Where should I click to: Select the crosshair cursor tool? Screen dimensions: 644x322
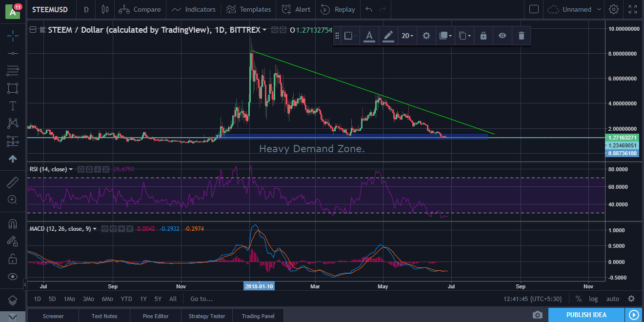tap(13, 35)
